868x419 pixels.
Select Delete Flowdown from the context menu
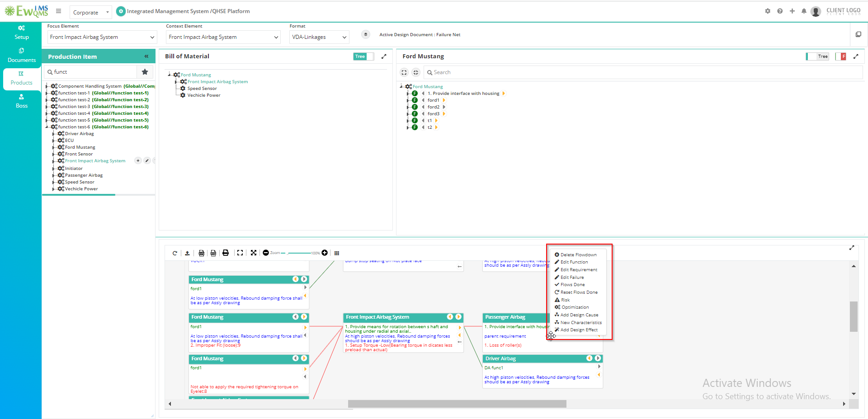576,255
